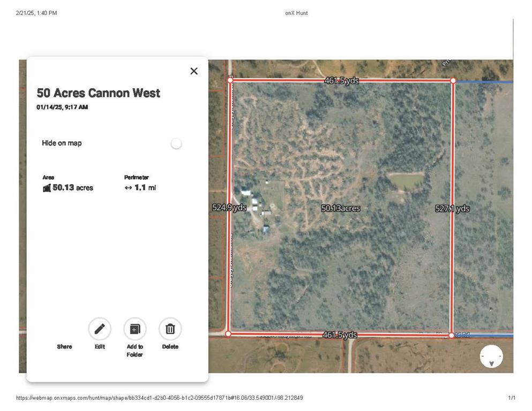Click the Area measurement icon beside 50.13 acres
532x411 pixels.
click(x=47, y=187)
